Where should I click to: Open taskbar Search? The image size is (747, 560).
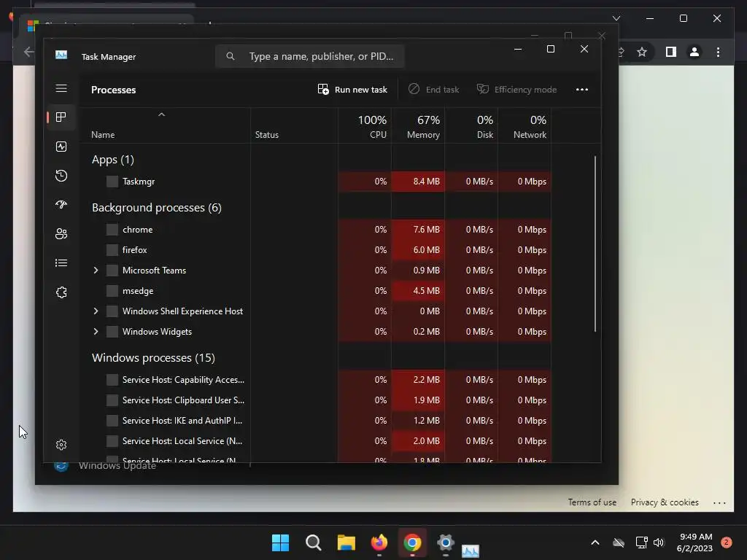coord(313,542)
